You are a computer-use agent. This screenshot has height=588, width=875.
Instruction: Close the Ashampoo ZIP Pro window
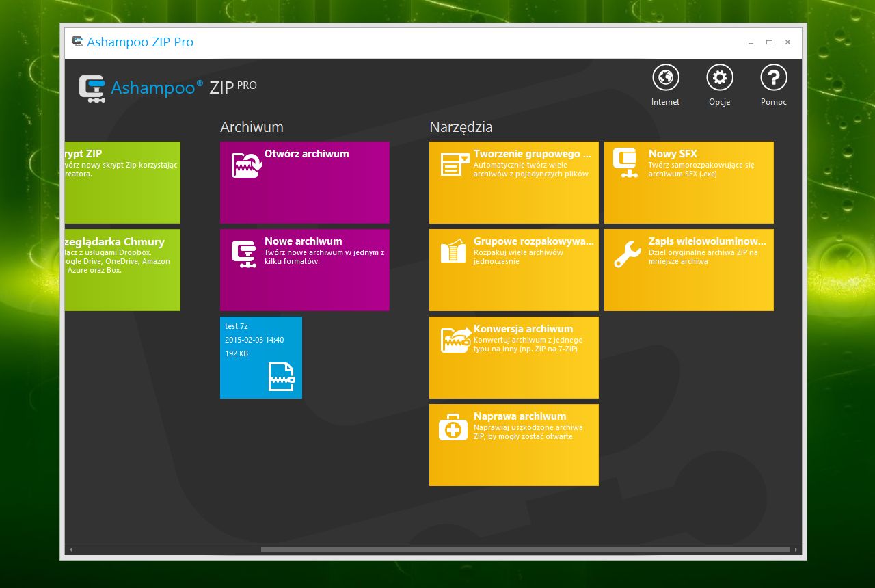tap(788, 42)
